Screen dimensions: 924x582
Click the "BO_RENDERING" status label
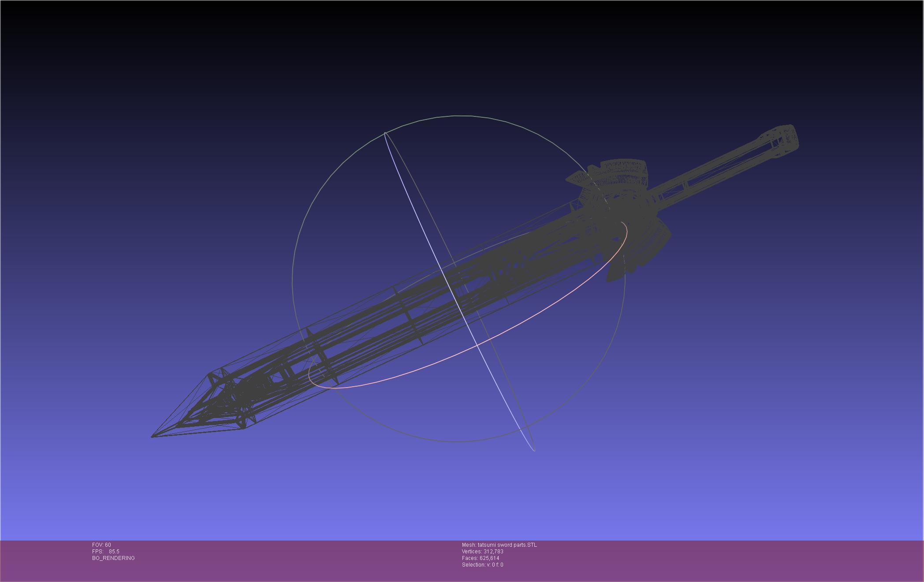coord(113,558)
